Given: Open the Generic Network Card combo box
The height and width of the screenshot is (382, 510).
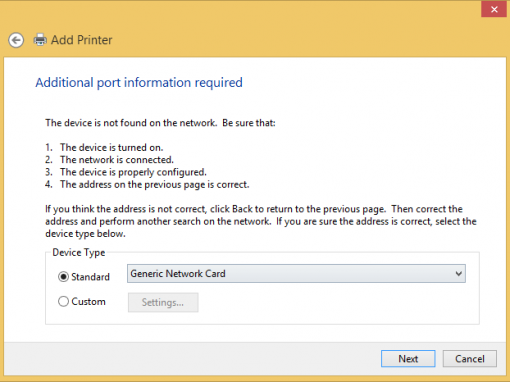Looking at the screenshot, I should [296, 274].
